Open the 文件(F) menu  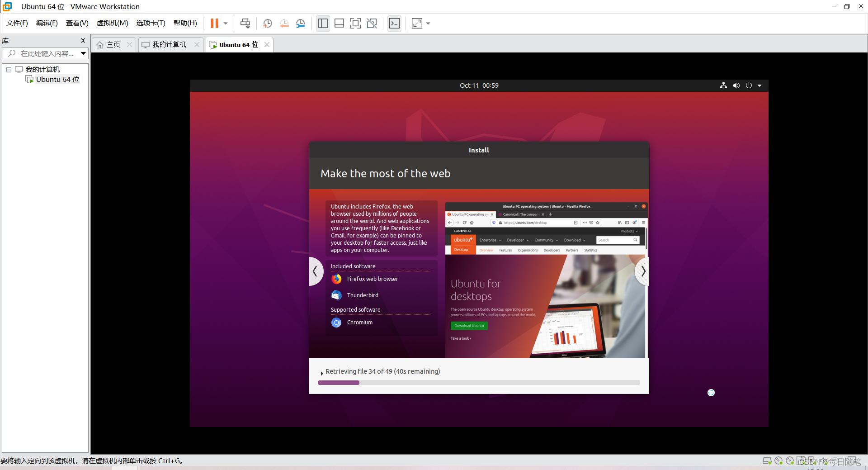[x=17, y=23]
